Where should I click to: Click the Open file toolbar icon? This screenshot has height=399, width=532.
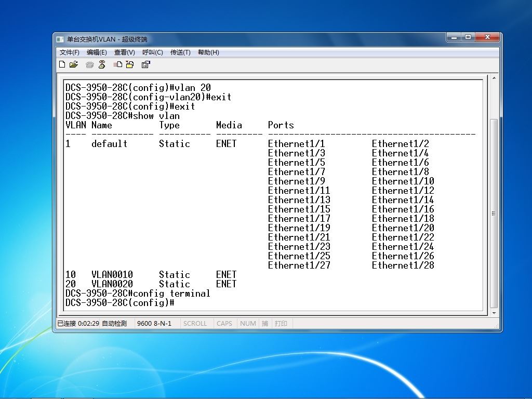point(74,64)
